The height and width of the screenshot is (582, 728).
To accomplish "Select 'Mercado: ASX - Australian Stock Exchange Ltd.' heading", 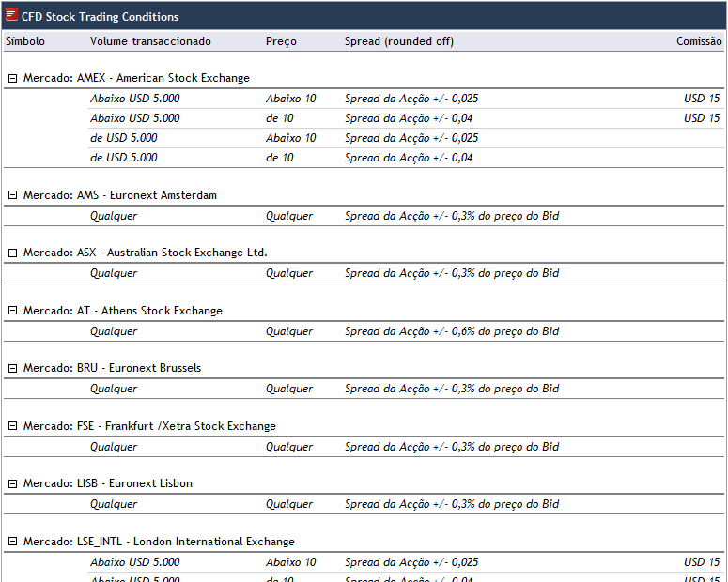I will tap(146, 253).
